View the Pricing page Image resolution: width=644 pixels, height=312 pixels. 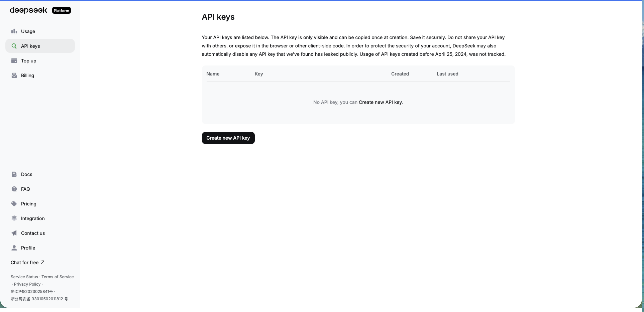[x=40, y=204]
